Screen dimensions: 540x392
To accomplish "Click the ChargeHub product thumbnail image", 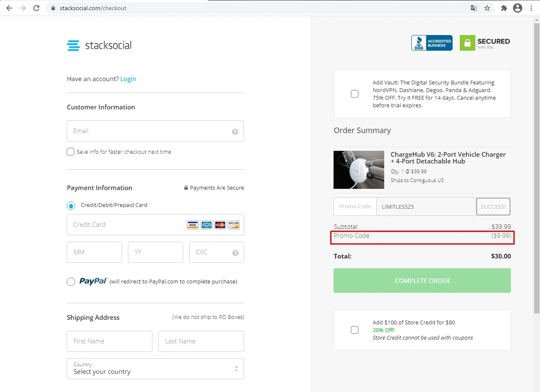I will [x=359, y=170].
